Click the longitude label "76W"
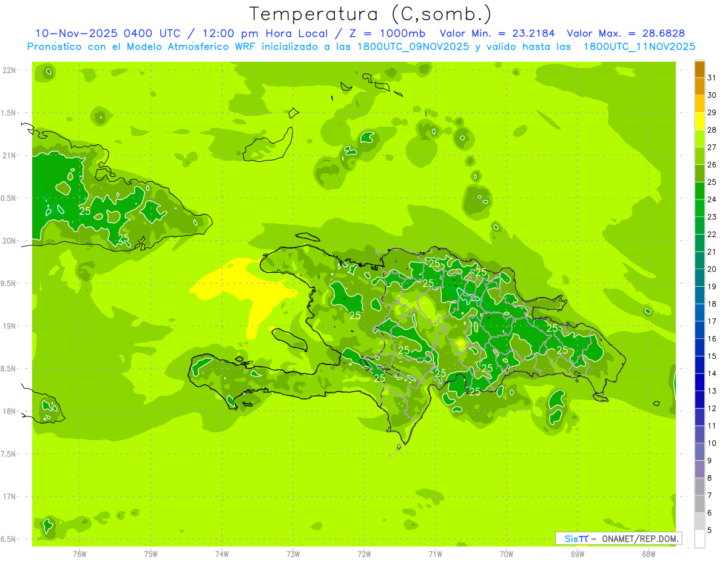Image resolution: width=728 pixels, height=562 pixels. click(79, 554)
